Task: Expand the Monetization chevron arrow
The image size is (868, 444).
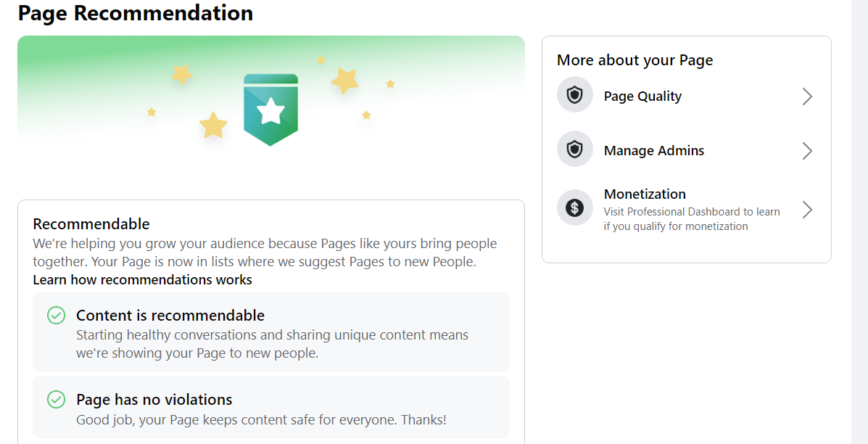Action: 807,210
